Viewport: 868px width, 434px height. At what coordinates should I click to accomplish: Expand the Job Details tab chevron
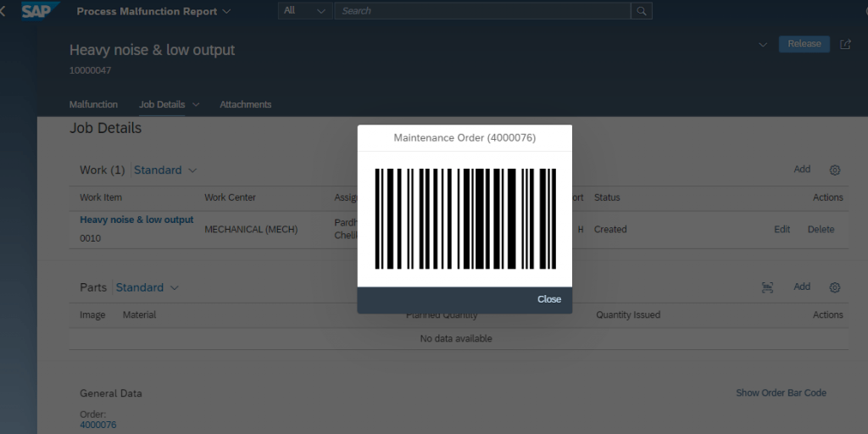click(x=196, y=104)
